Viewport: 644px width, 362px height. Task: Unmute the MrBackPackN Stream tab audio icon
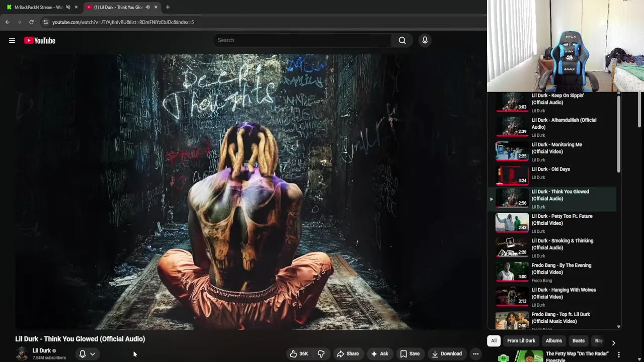[x=68, y=7]
